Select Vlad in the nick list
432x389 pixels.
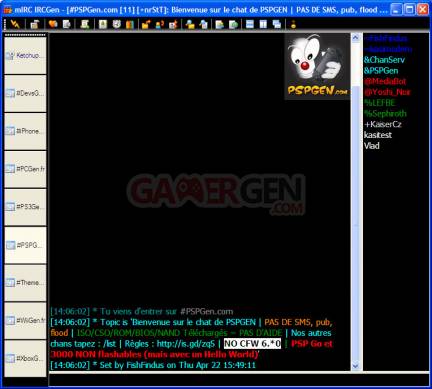[372, 146]
